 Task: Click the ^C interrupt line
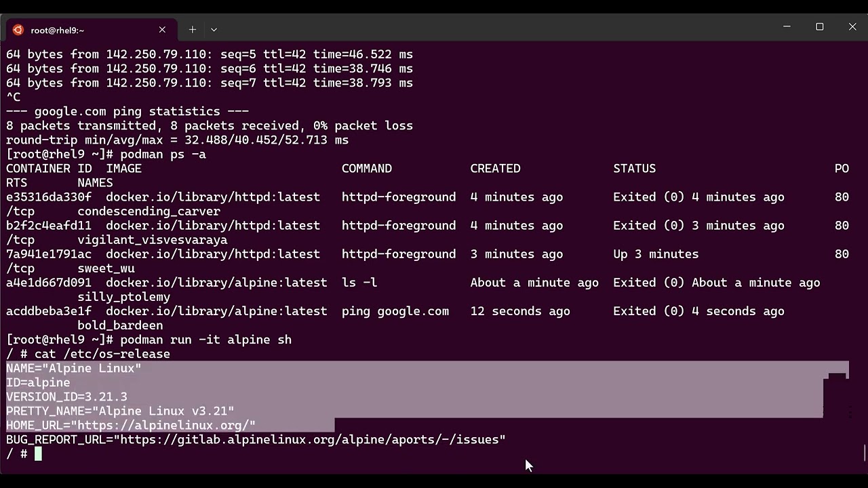(13, 97)
